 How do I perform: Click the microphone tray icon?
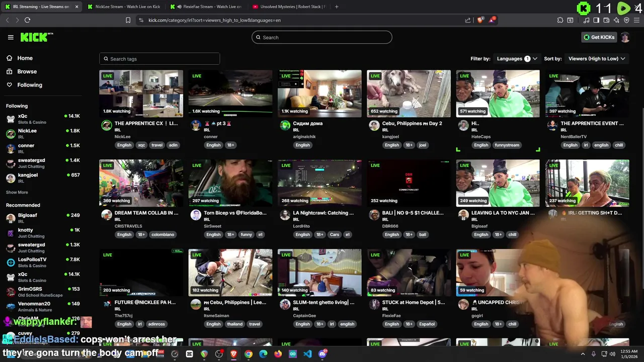click(594, 354)
